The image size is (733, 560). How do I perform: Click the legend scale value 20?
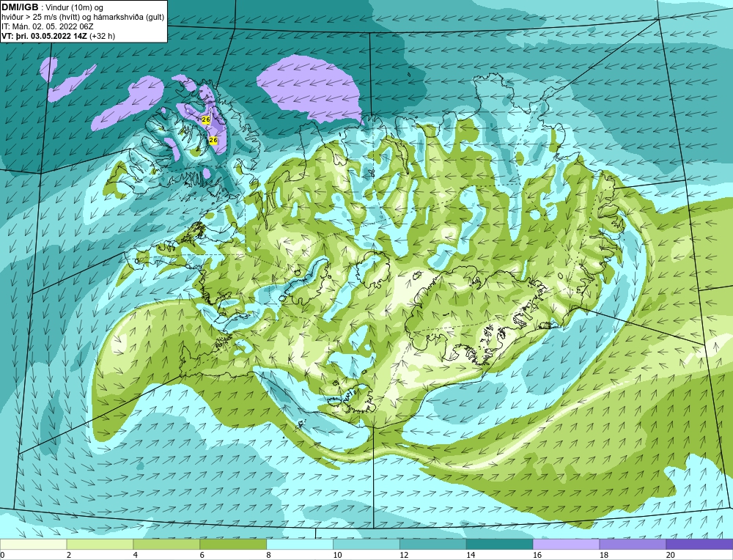(671, 555)
